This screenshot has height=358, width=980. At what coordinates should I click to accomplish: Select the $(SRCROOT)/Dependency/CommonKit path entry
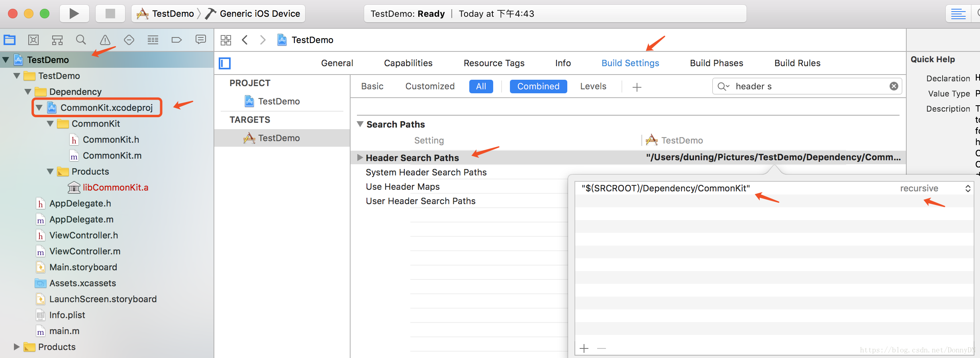coord(666,188)
